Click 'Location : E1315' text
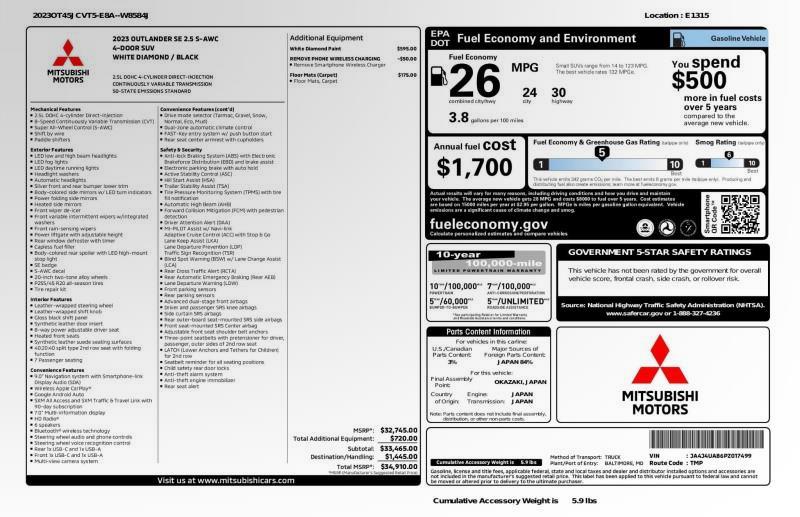The image size is (800, 517). coord(677,15)
